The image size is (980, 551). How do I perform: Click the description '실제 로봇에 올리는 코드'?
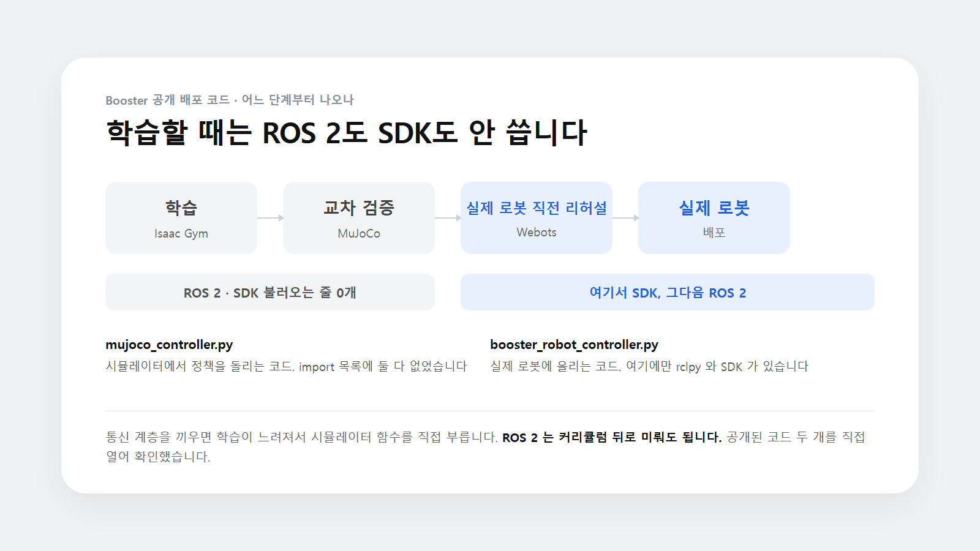[555, 366]
